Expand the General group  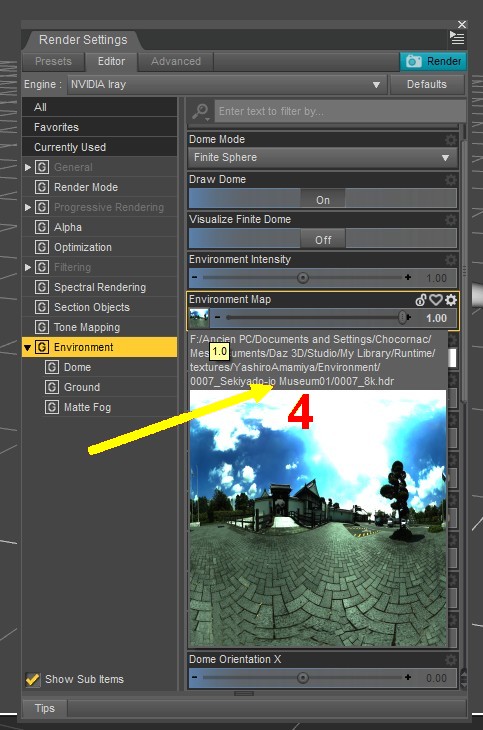(x=28, y=167)
